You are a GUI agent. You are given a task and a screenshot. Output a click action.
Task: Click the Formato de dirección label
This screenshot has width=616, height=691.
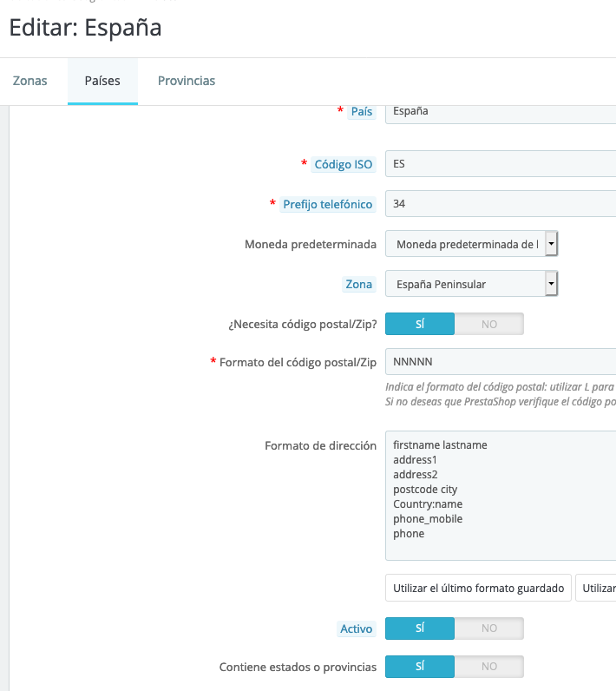[x=320, y=445]
